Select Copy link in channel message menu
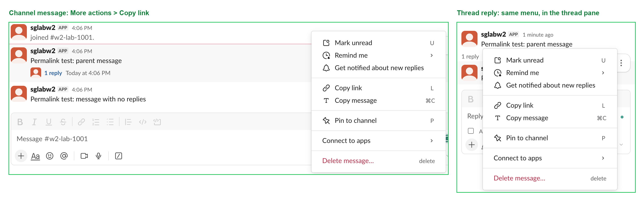The height and width of the screenshot is (201, 644). (378, 88)
